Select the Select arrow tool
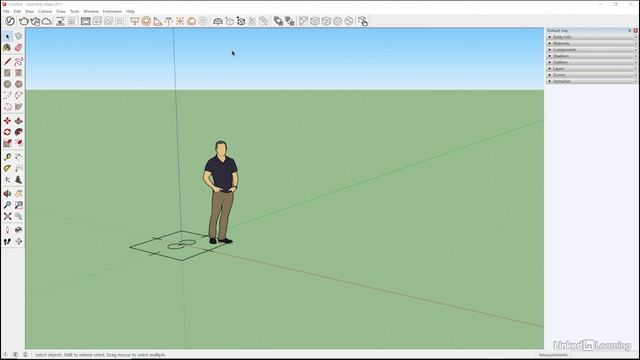This screenshot has height=360, width=640. coord(7,37)
